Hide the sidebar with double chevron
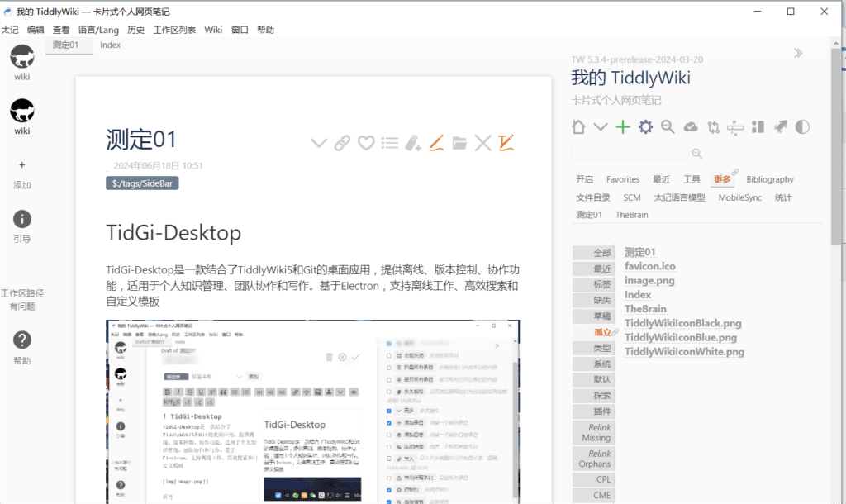 tap(799, 53)
